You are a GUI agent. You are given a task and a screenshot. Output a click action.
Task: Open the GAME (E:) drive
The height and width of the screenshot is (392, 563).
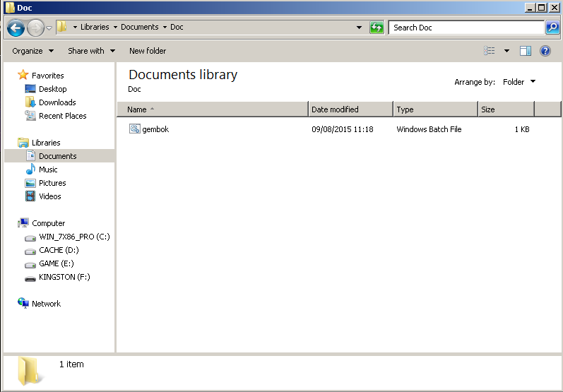tap(57, 263)
